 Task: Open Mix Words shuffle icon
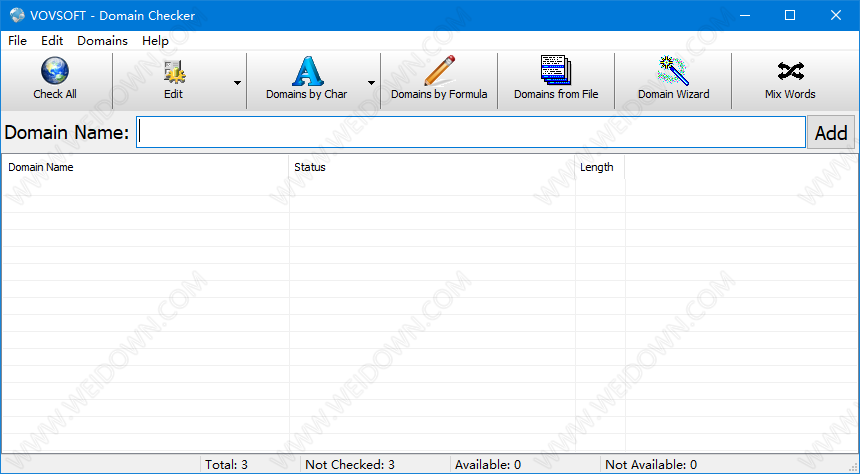[x=790, y=71]
